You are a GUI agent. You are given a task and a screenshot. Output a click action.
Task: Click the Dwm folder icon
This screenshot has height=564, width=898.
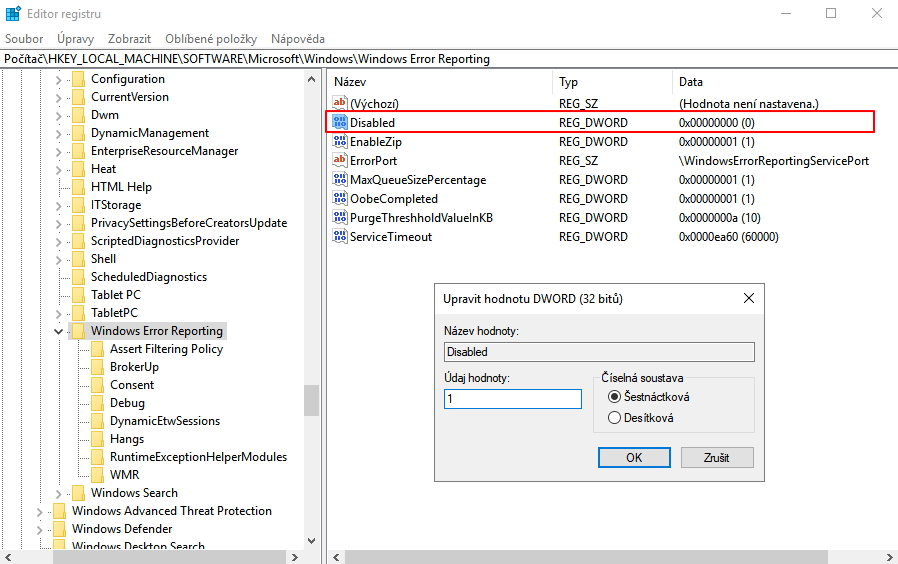[78, 115]
